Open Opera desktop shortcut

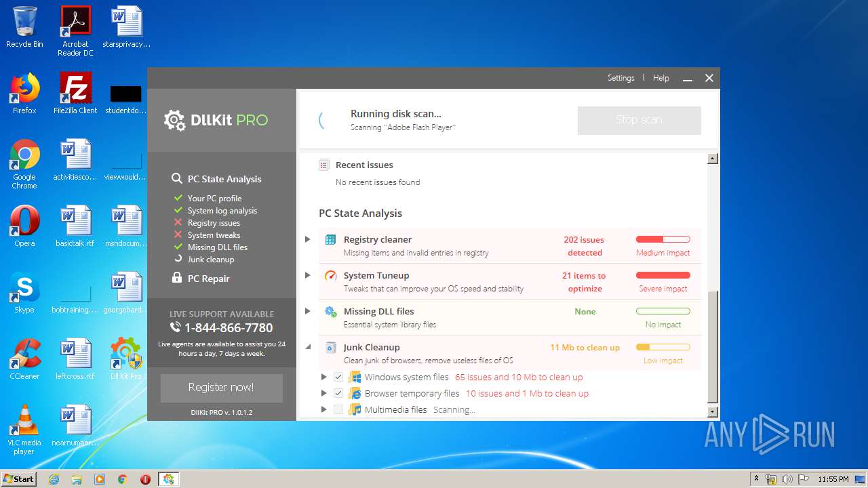24,226
